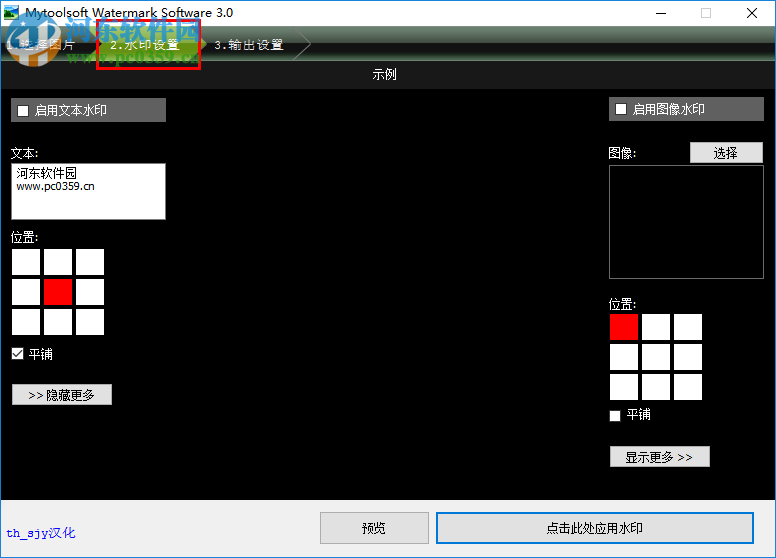Enable 启用文本水印 checkbox
Screen dimensions: 776x558
23,110
